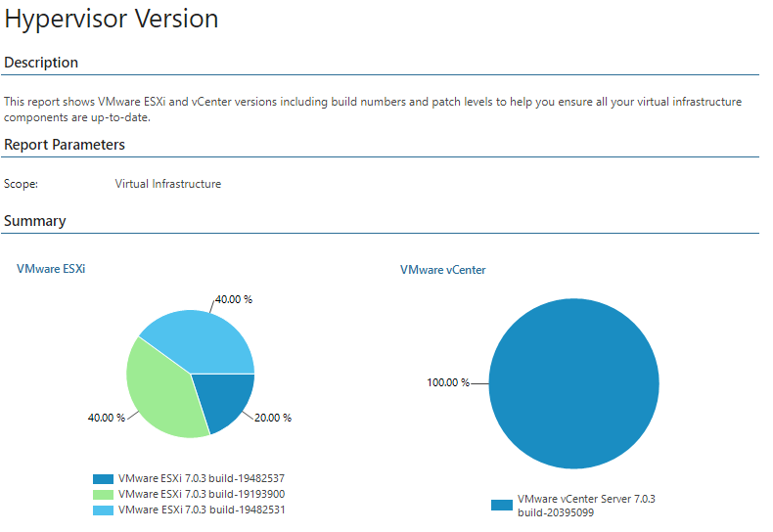The height and width of the screenshot is (532, 773).
Task: Click the Scope label
Action: (x=21, y=184)
